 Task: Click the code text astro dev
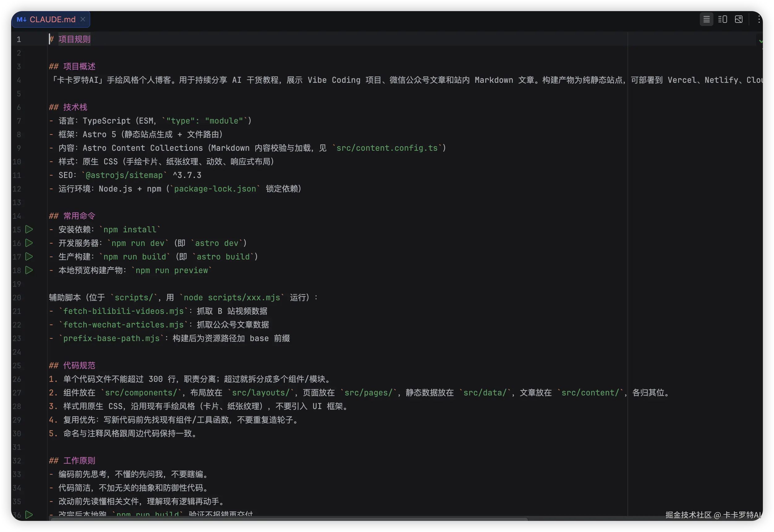point(216,243)
